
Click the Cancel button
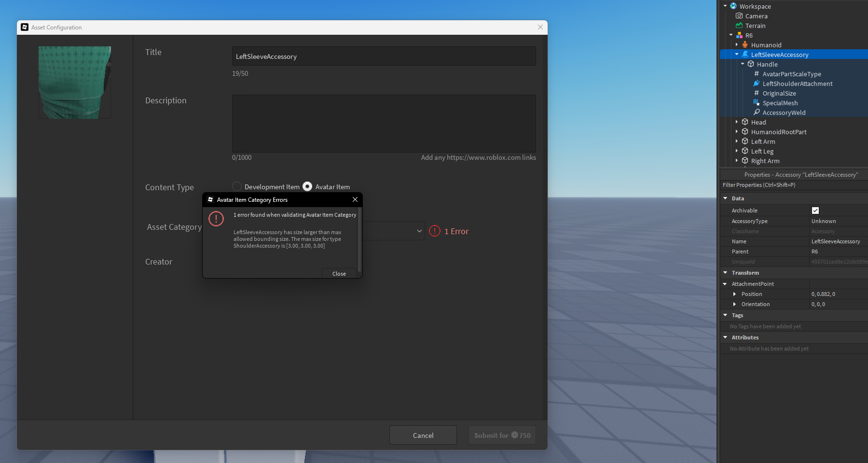click(x=423, y=435)
